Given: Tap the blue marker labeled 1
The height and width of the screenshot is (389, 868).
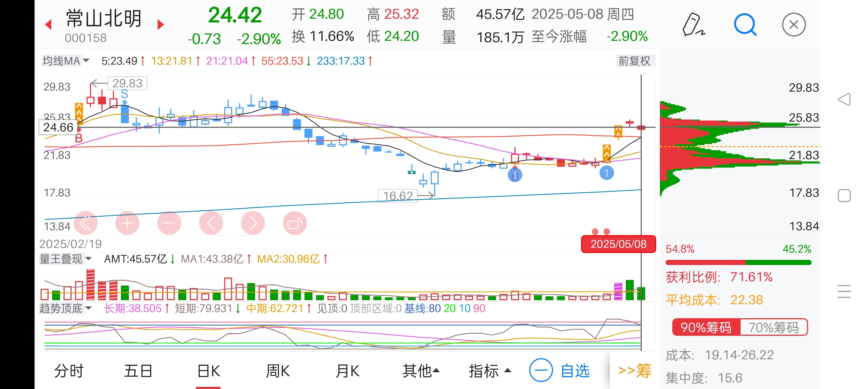Looking at the screenshot, I should pos(606,173).
